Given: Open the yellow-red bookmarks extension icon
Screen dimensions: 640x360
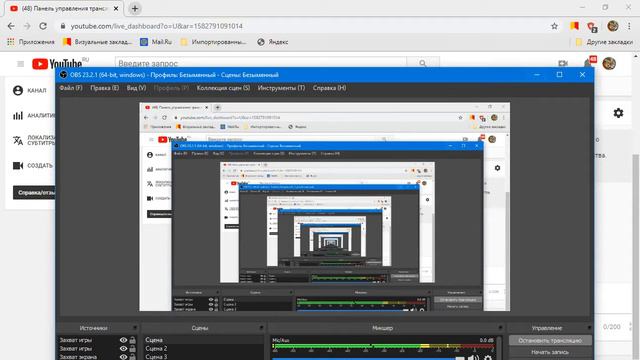Looking at the screenshot, I should [574, 26].
